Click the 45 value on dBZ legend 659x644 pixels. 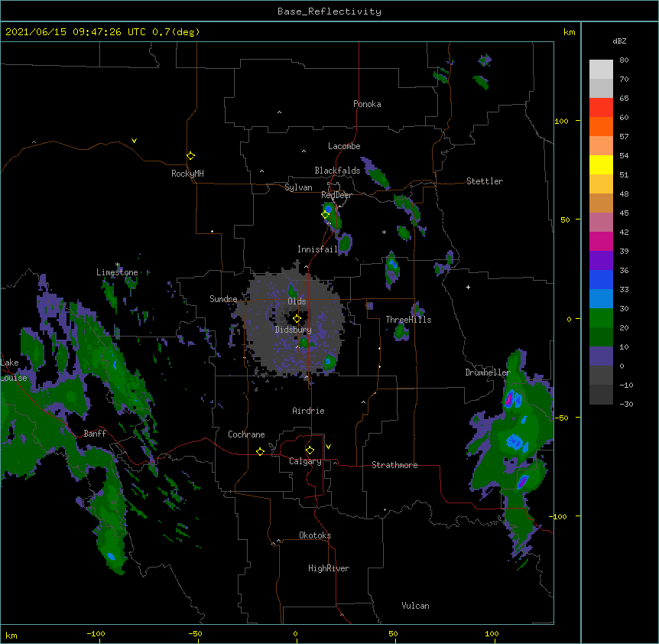click(x=624, y=213)
